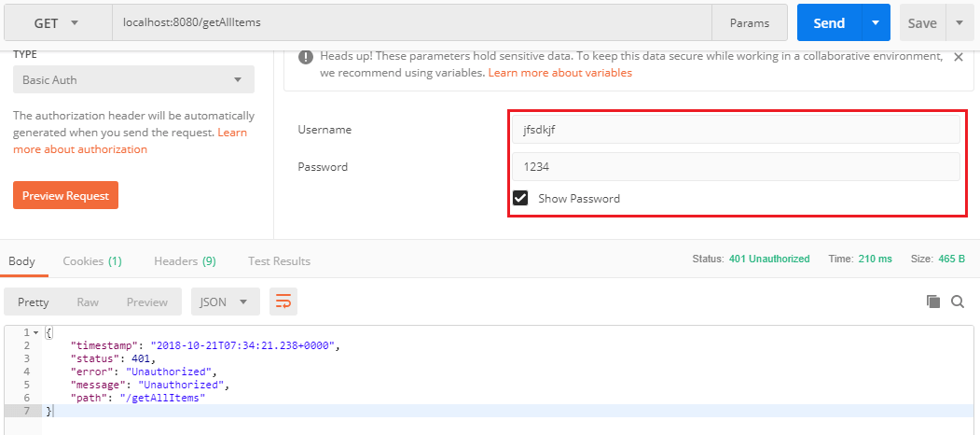Image resolution: width=980 pixels, height=435 pixels.
Task: Expand the Send button dropdown arrow
Action: coord(875,22)
